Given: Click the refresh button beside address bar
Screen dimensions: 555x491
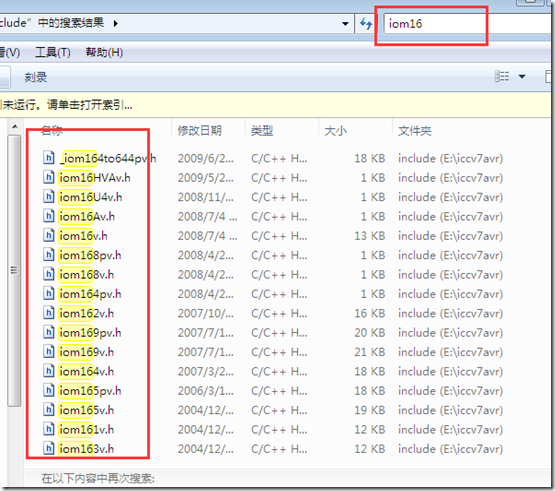Looking at the screenshot, I should [366, 24].
